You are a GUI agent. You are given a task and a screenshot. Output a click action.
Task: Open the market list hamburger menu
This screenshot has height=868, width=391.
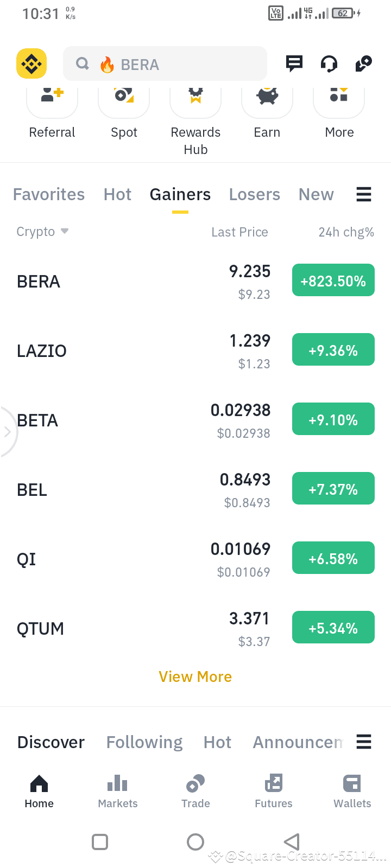point(364,194)
